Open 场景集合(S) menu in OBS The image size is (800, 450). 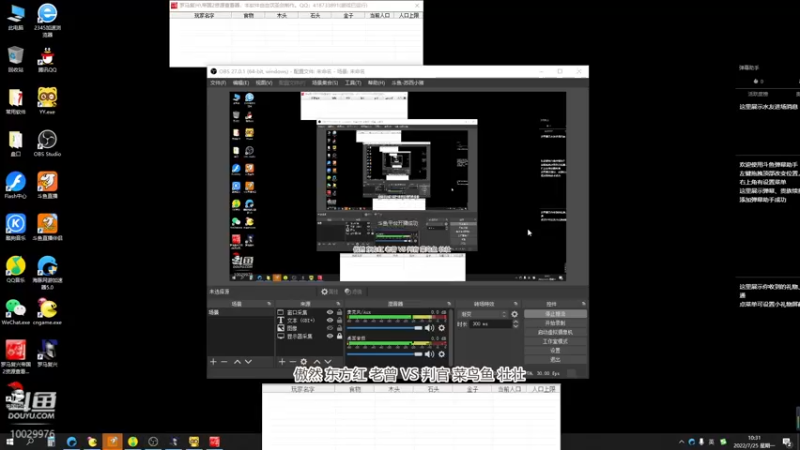(x=325, y=83)
